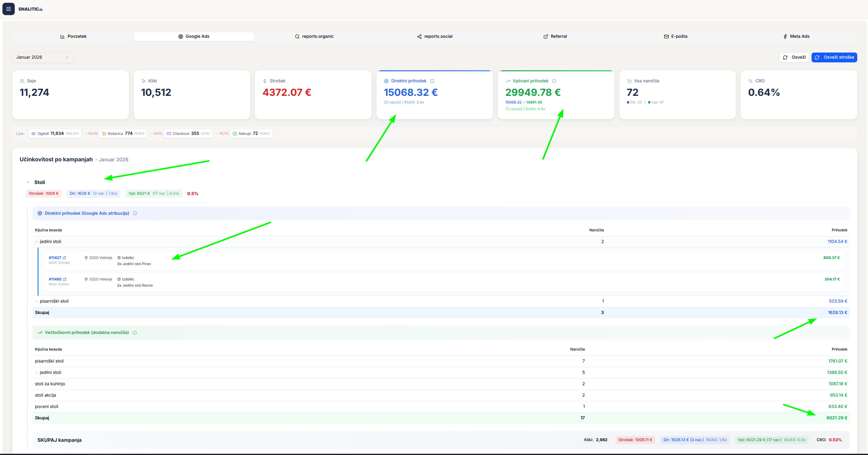
Task: Expand the pisarniški stoli direct keyword row
Action: (x=37, y=301)
